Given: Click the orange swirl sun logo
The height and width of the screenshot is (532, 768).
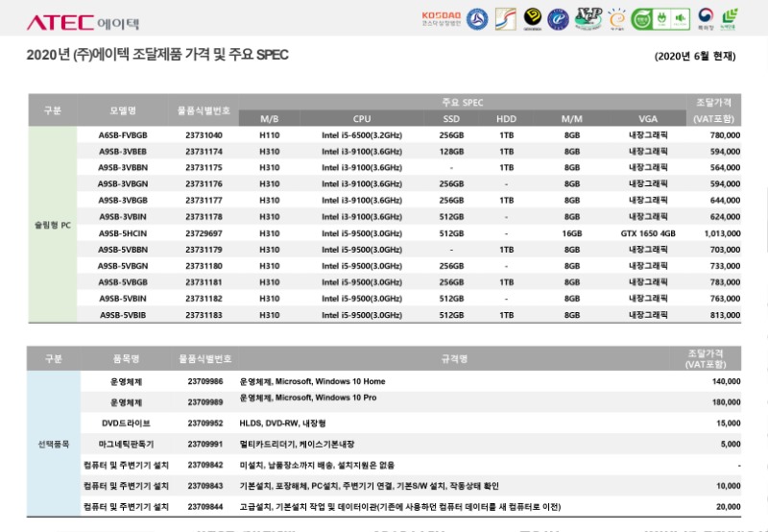Looking at the screenshot, I should (x=617, y=19).
